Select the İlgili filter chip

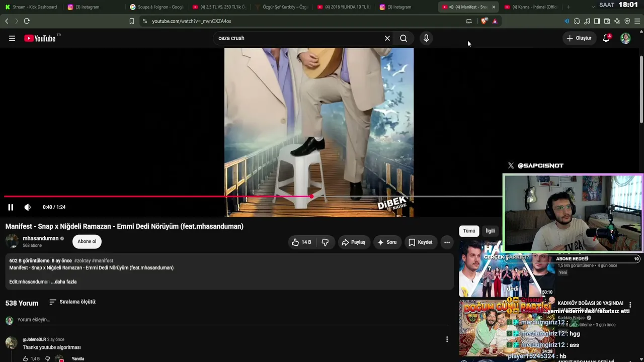(x=490, y=231)
